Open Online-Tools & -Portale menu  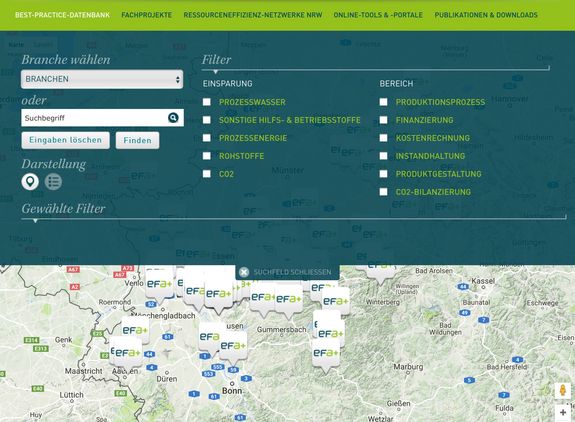pos(378,15)
